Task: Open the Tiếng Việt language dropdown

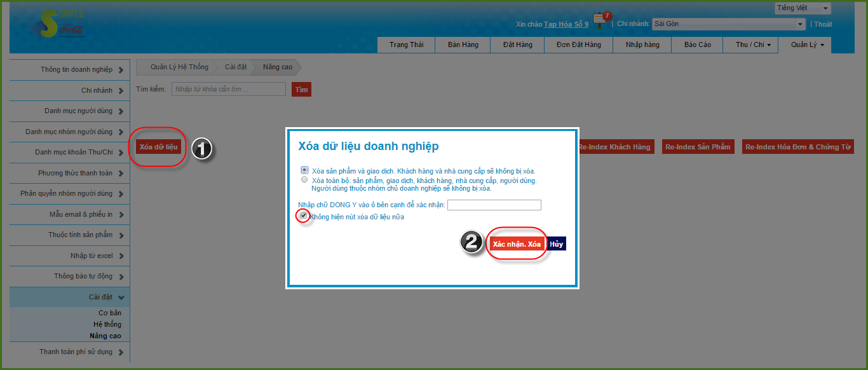Action: click(803, 8)
